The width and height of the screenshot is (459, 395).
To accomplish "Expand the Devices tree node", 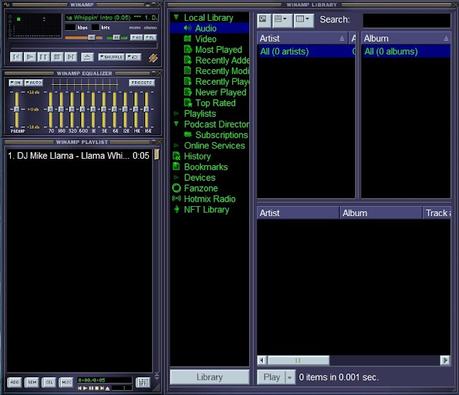I will click(x=176, y=178).
